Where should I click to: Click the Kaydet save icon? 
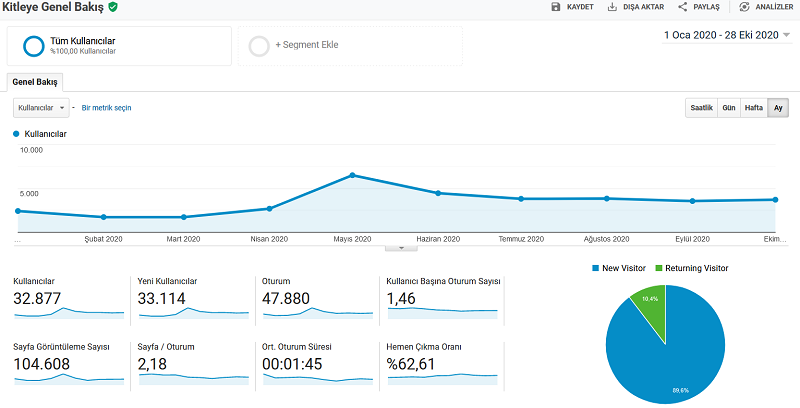tap(556, 7)
